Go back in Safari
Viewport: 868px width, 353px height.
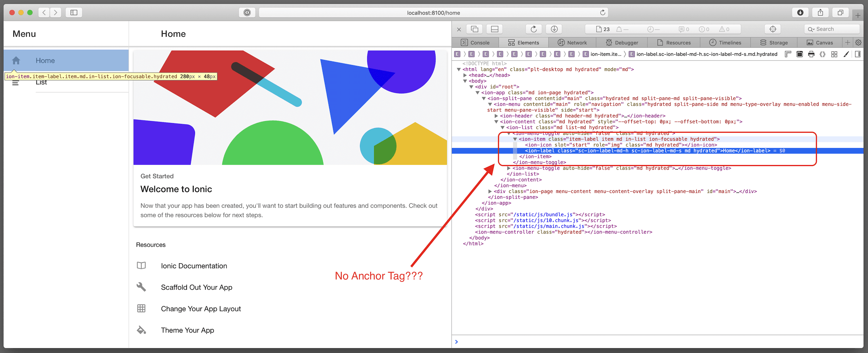(x=44, y=13)
